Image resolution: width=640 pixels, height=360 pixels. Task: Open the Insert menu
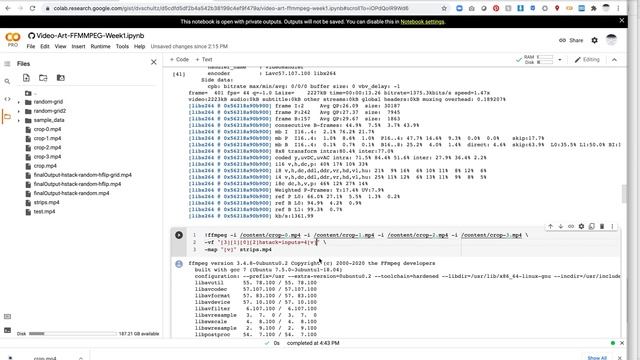(78, 47)
